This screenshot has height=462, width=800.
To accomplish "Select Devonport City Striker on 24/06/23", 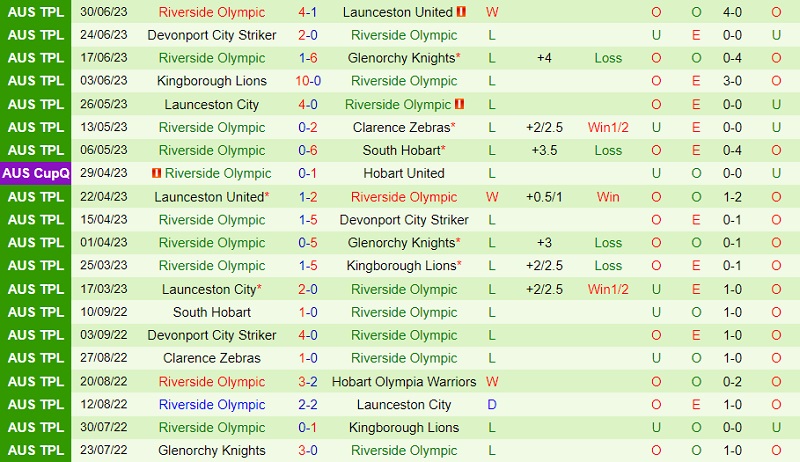I will pos(211,35).
